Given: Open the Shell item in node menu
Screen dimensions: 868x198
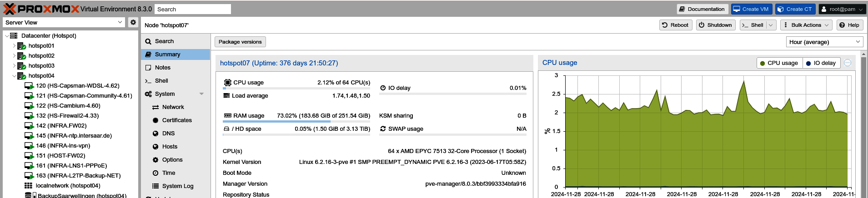Looking at the screenshot, I should click(x=161, y=81).
